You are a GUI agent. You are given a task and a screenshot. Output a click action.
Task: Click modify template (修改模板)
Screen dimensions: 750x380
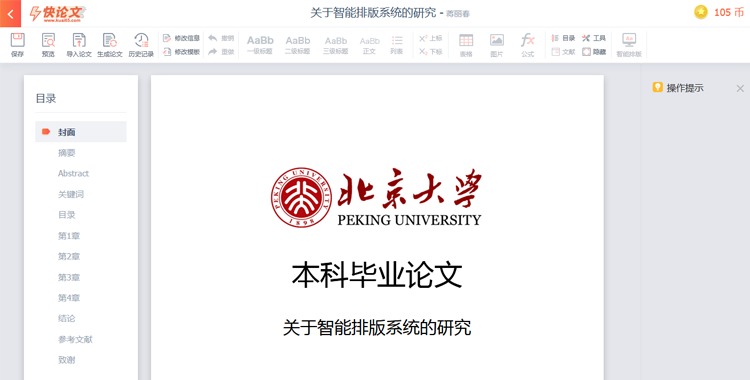click(181, 52)
